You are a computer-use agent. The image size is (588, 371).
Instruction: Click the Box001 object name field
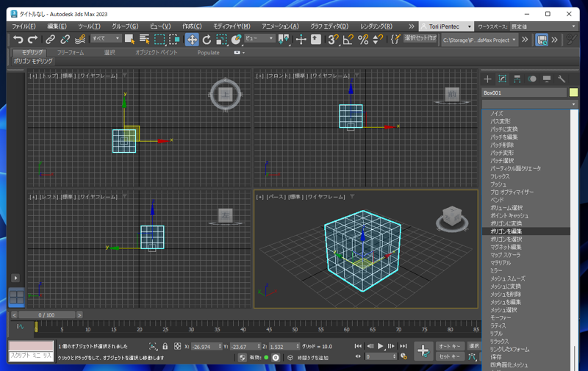(x=524, y=93)
